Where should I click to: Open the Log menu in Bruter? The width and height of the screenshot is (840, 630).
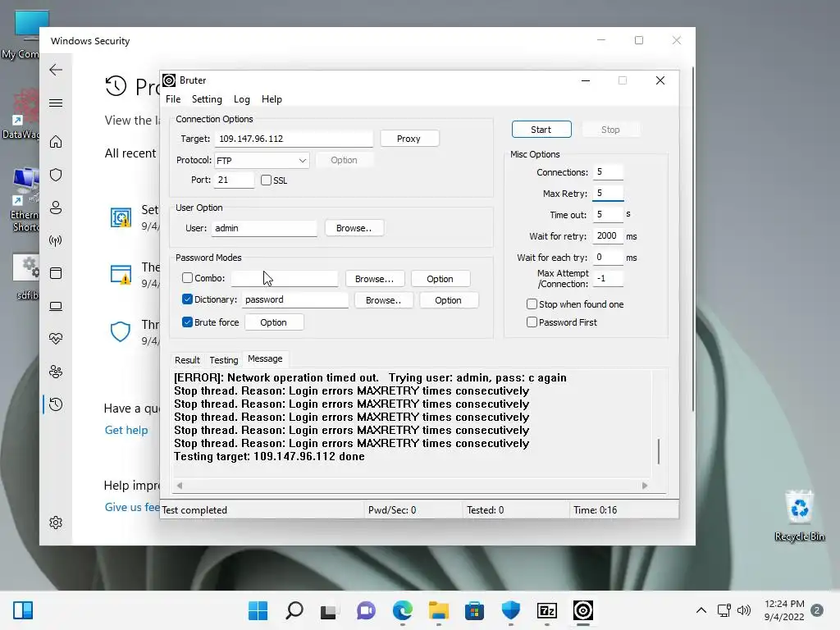pos(242,99)
